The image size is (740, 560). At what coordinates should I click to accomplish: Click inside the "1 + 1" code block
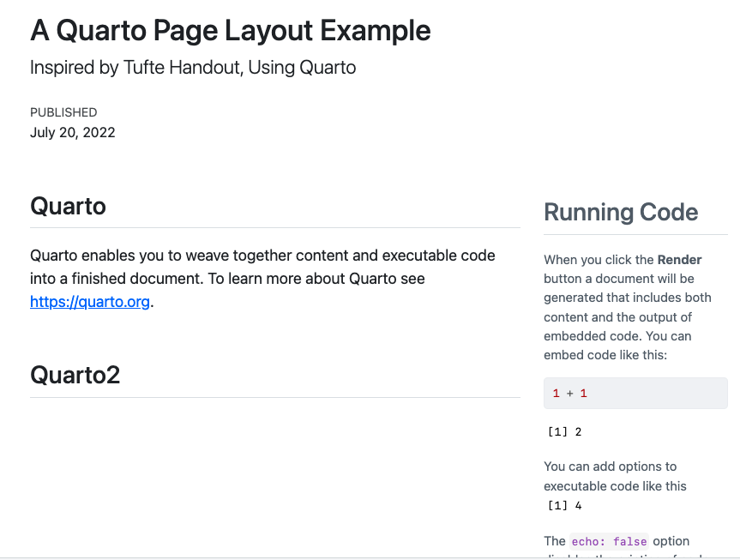[x=635, y=394]
